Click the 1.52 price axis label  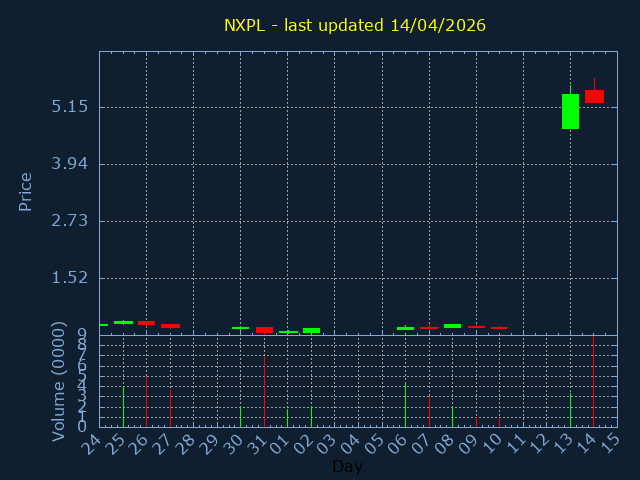tap(69, 278)
